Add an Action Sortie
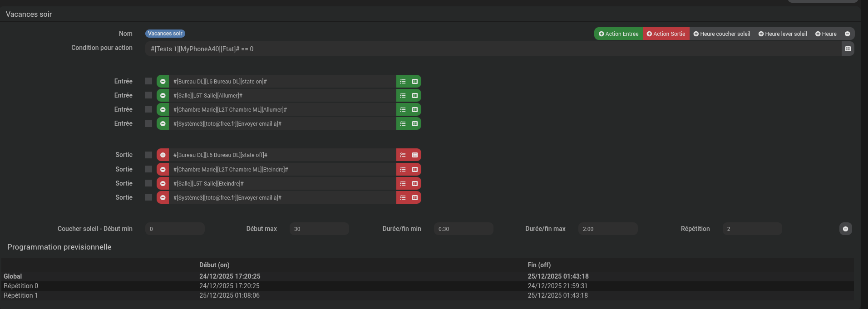 (666, 34)
